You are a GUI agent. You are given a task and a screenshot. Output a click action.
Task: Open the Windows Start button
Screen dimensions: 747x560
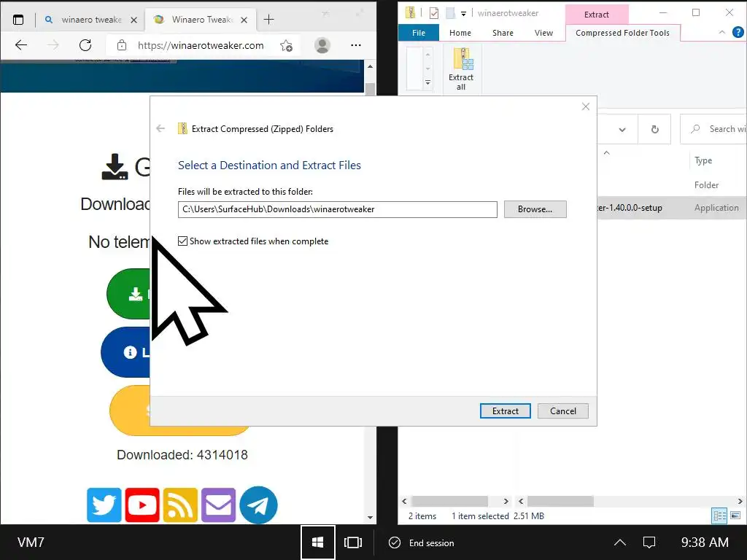click(318, 542)
